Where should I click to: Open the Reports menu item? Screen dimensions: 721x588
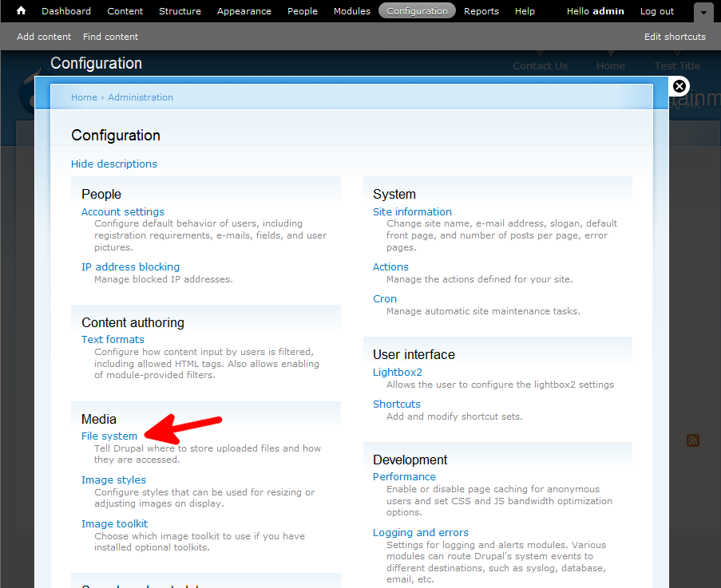click(481, 11)
